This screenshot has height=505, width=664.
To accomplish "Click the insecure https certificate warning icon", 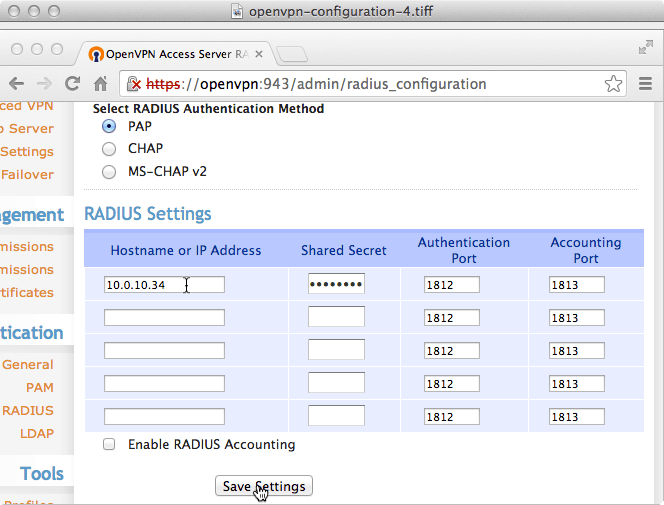I will click(x=134, y=84).
